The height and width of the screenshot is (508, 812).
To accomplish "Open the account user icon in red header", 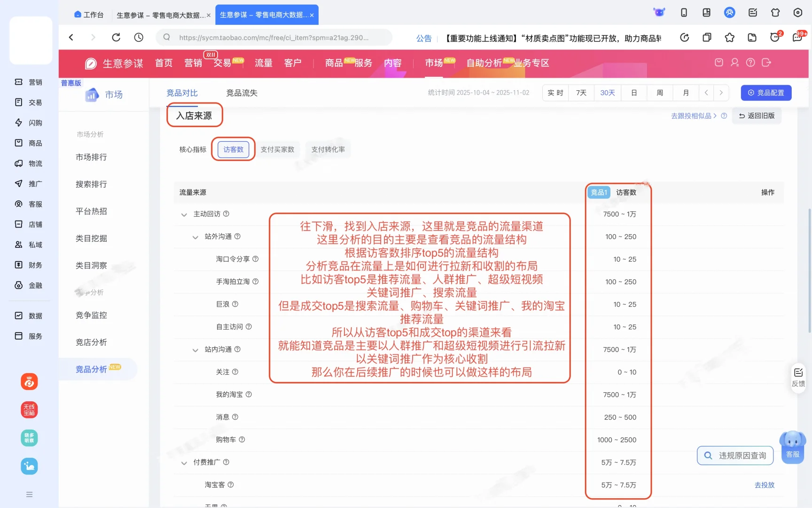I will coord(735,63).
